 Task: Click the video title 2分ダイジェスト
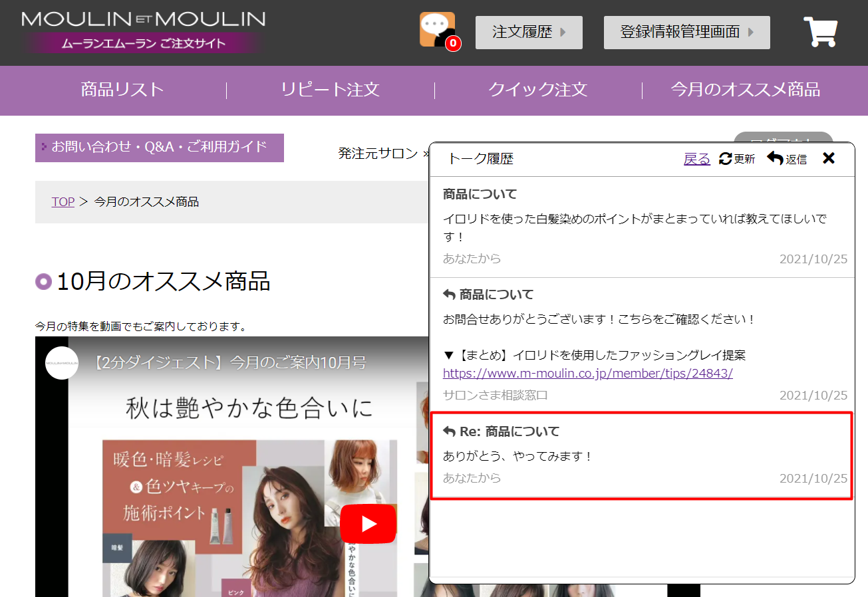click(x=229, y=363)
